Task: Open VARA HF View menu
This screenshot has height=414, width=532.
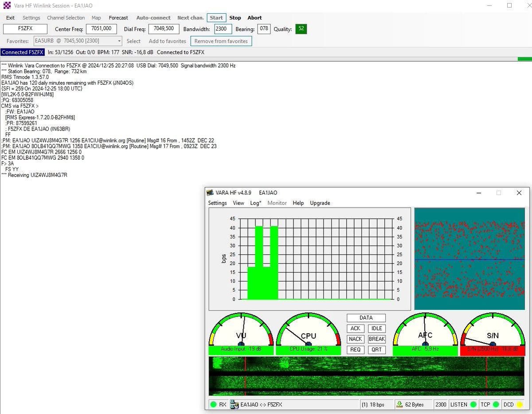Action: click(239, 203)
